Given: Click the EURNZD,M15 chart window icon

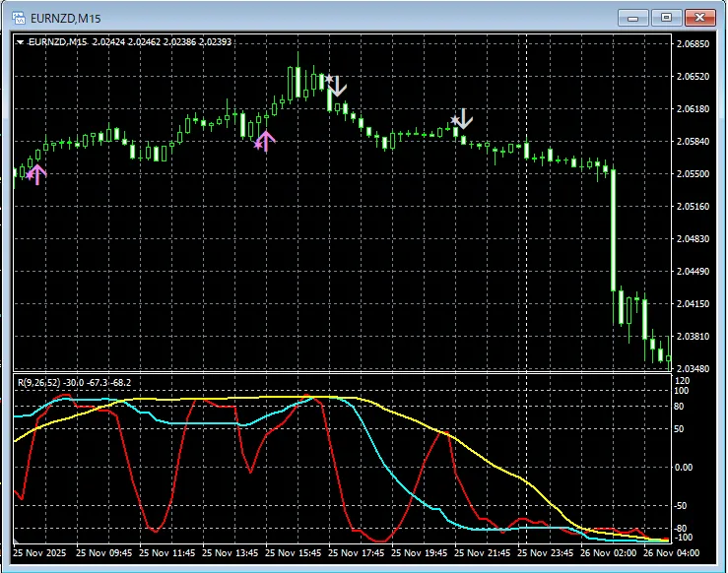Looking at the screenshot, I should (19, 18).
